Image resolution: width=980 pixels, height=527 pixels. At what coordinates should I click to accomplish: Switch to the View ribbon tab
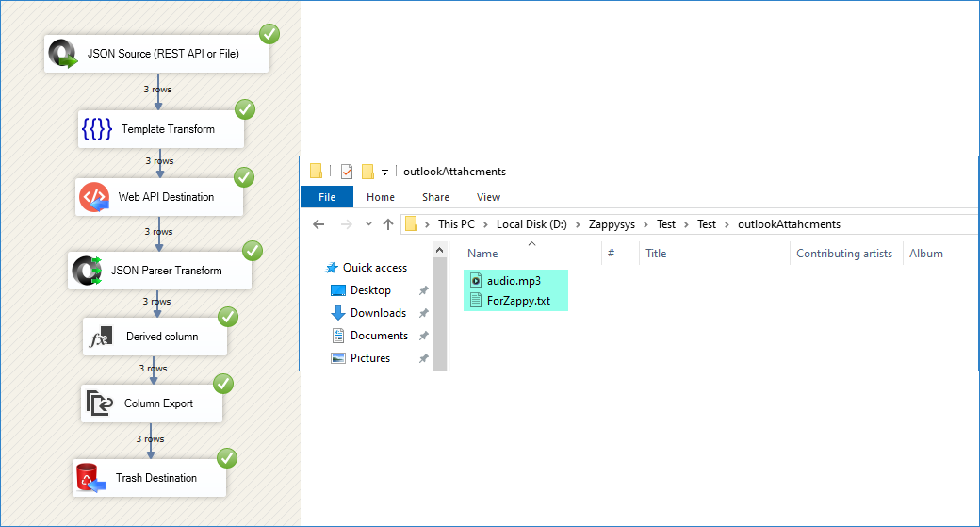[x=488, y=197]
